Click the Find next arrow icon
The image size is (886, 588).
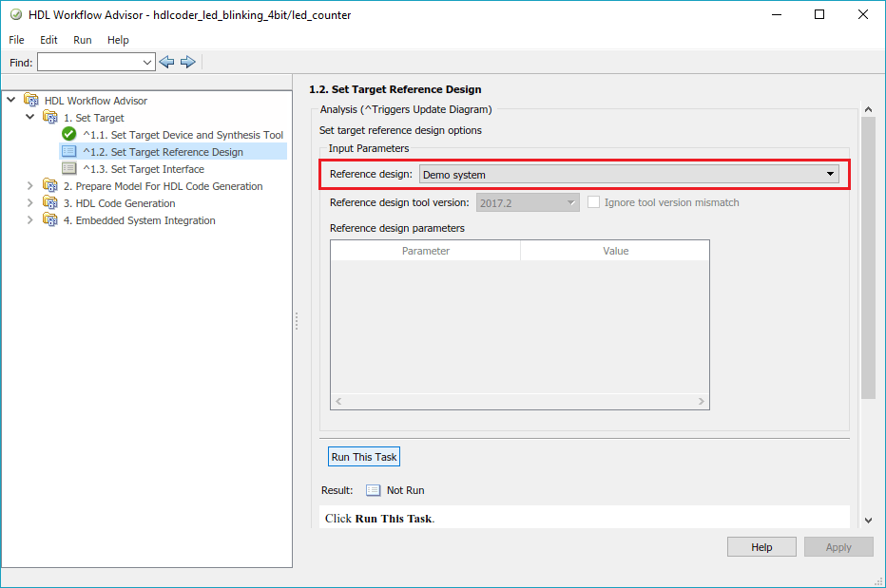click(187, 62)
